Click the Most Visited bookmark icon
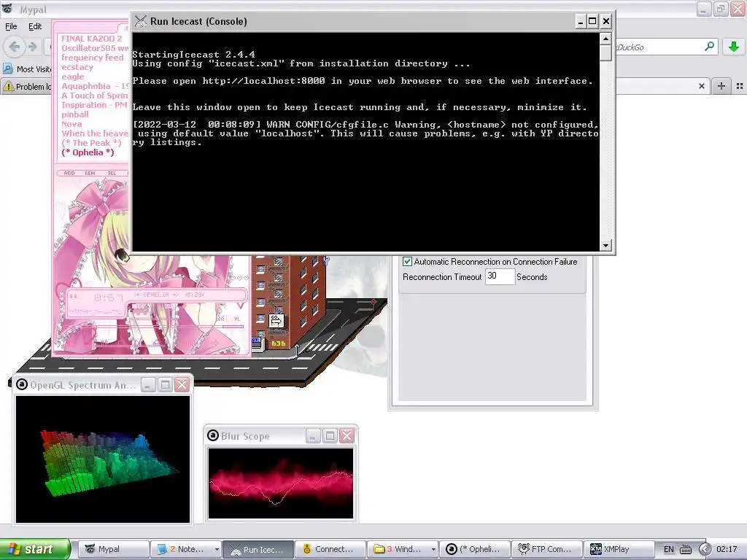 (7, 69)
